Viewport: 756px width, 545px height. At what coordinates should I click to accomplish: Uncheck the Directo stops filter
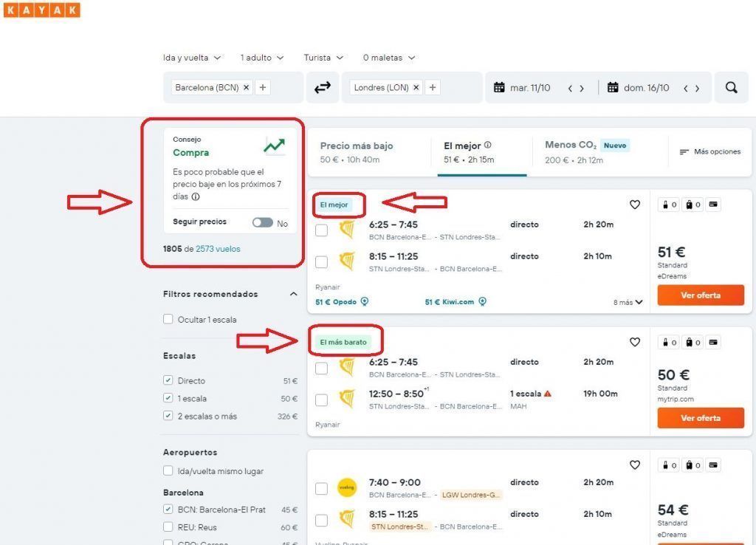tap(168, 380)
